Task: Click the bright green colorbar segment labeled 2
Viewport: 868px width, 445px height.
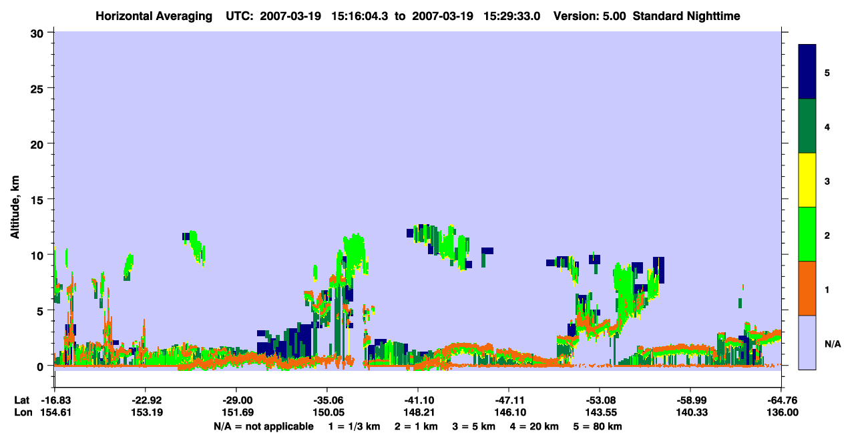Action: click(807, 234)
